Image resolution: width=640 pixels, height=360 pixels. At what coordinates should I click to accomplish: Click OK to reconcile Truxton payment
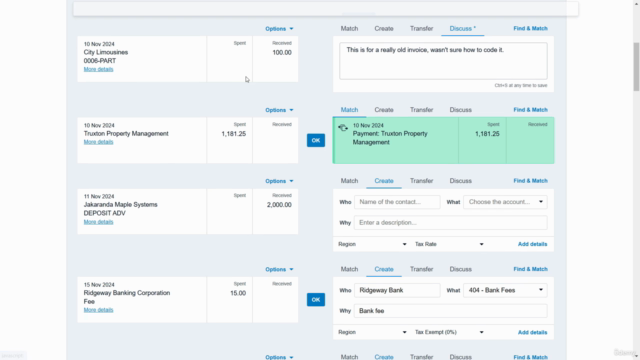click(316, 140)
